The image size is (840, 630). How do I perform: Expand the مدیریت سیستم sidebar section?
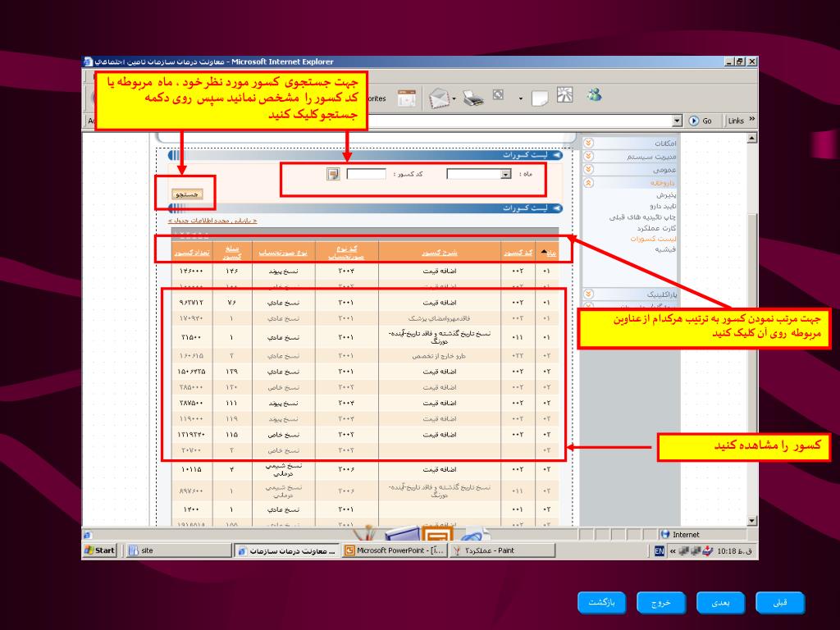[588, 156]
